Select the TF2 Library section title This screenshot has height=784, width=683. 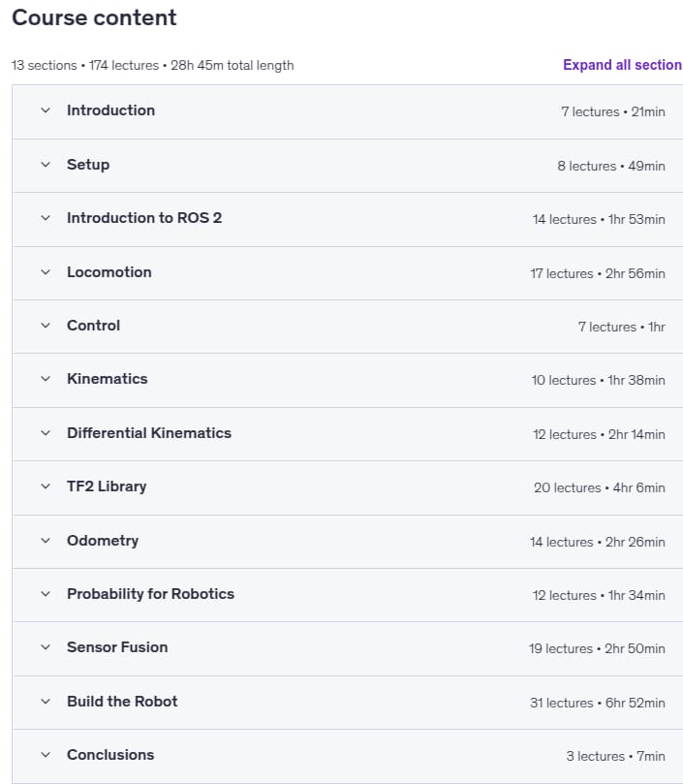[x=107, y=486]
